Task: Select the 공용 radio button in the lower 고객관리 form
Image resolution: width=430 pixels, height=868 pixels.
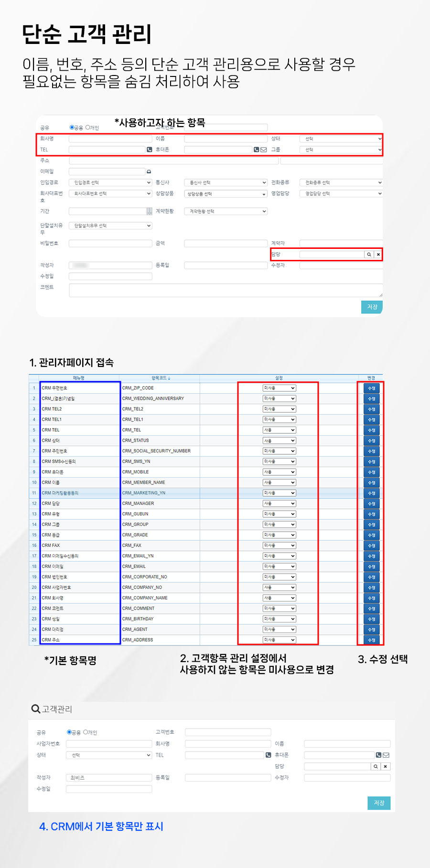Action: pyautogui.click(x=69, y=732)
